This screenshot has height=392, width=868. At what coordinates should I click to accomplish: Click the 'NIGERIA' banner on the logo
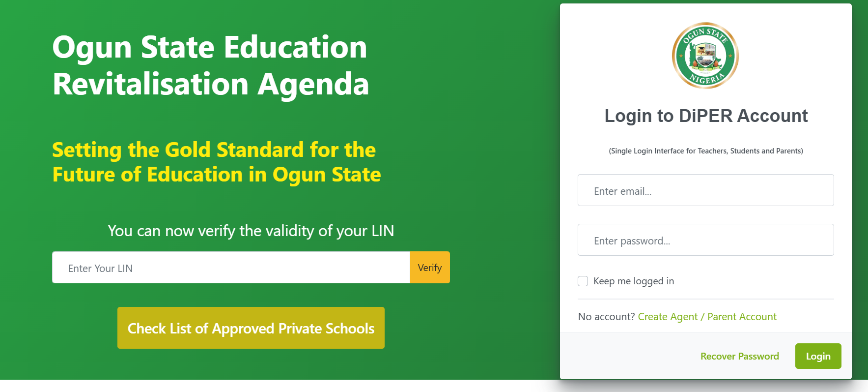pos(705,78)
